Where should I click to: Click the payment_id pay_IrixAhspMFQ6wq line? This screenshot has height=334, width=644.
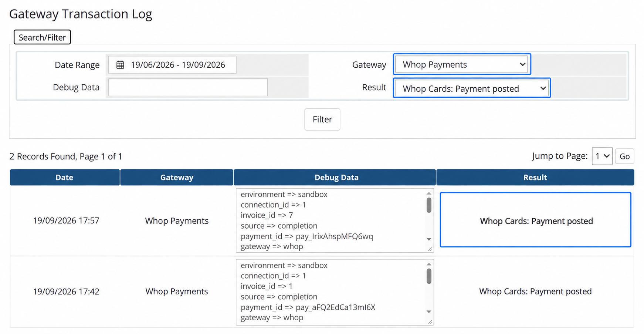307,236
